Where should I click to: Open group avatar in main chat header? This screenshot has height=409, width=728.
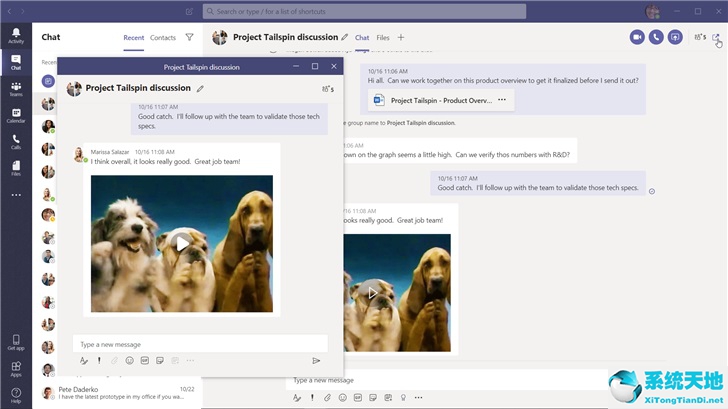[220, 37]
